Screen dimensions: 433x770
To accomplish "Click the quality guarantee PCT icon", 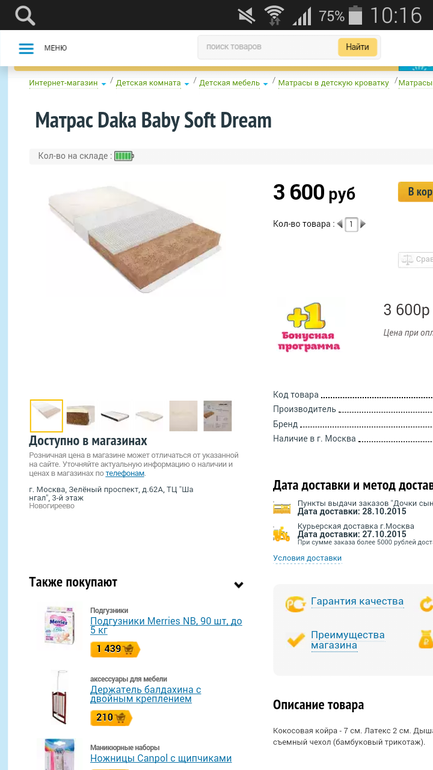I will (x=295, y=604).
